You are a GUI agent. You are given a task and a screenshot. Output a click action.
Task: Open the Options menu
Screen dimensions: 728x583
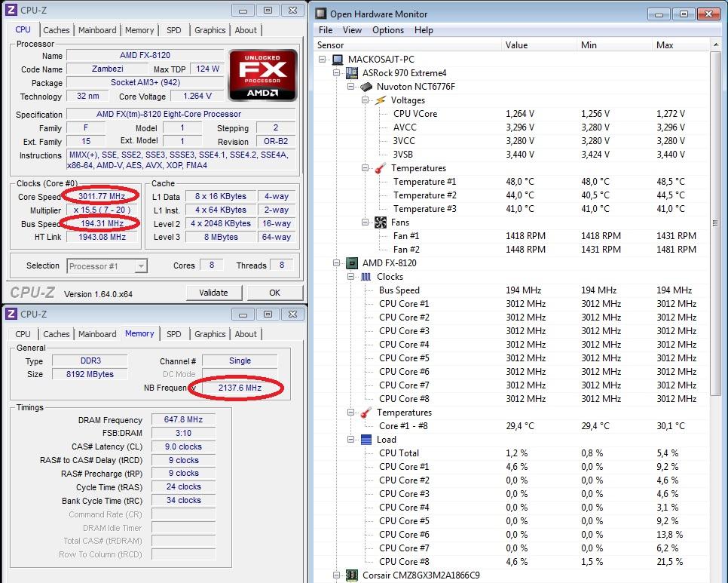coord(388,30)
